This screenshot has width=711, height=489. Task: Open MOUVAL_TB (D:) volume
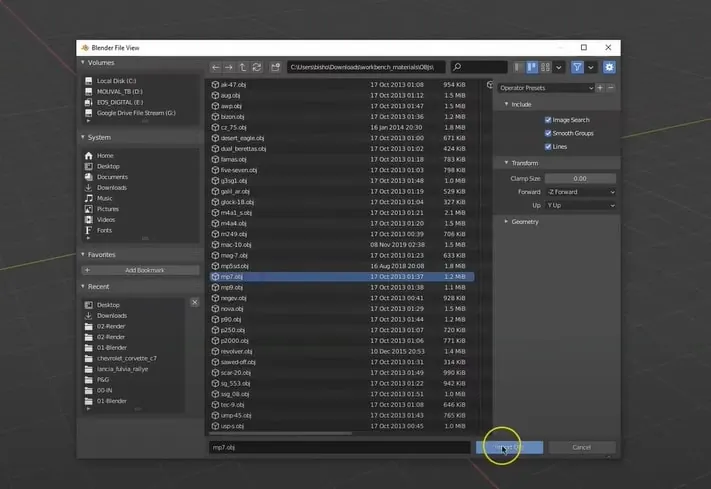[x=140, y=91]
